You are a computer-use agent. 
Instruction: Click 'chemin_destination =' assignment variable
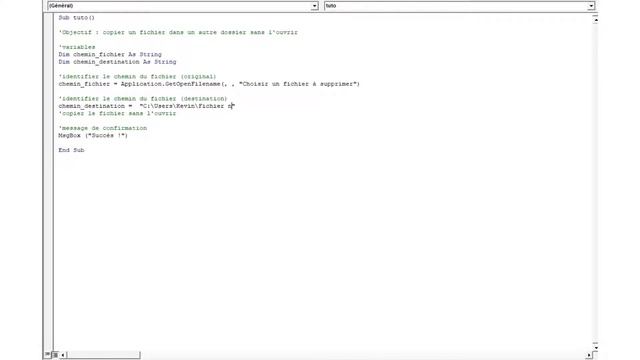[95, 106]
